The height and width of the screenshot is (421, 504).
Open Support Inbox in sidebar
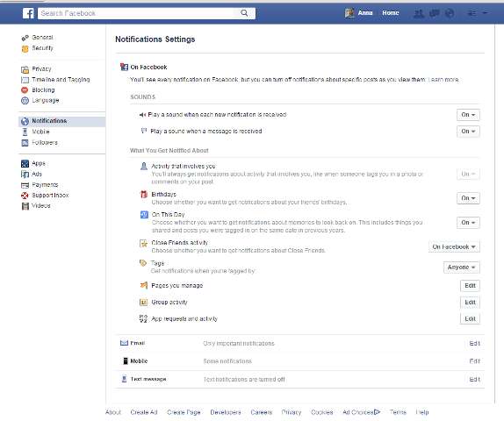click(50, 196)
